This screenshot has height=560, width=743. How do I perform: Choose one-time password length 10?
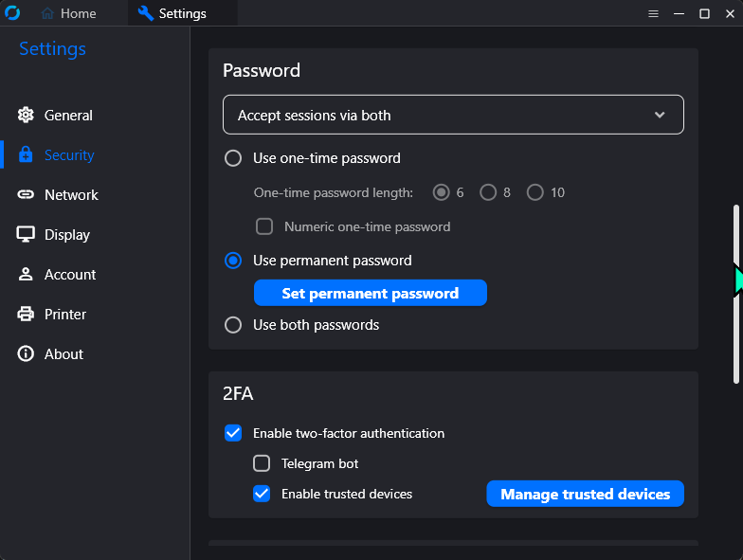(x=535, y=192)
